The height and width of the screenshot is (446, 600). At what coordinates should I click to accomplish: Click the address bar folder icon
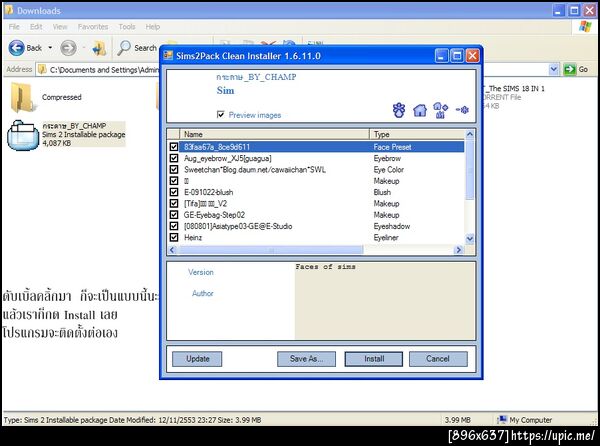[x=42, y=70]
